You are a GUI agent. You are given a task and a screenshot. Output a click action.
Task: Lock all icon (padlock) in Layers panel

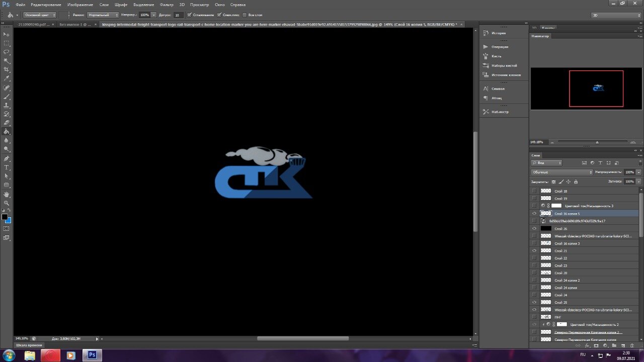576,182
